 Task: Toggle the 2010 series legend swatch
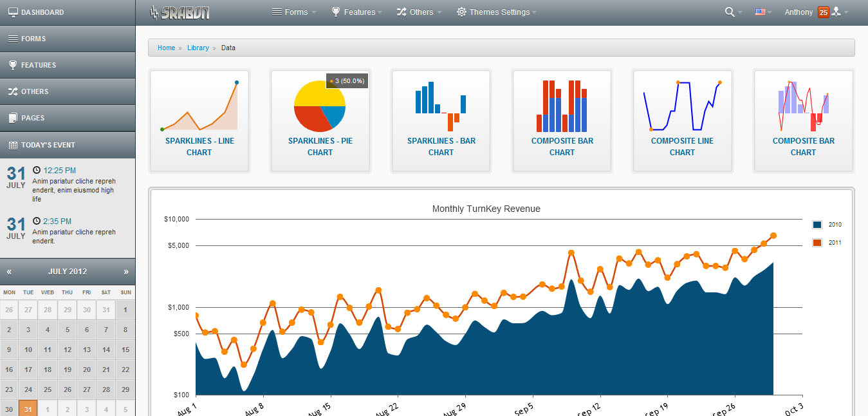click(817, 225)
